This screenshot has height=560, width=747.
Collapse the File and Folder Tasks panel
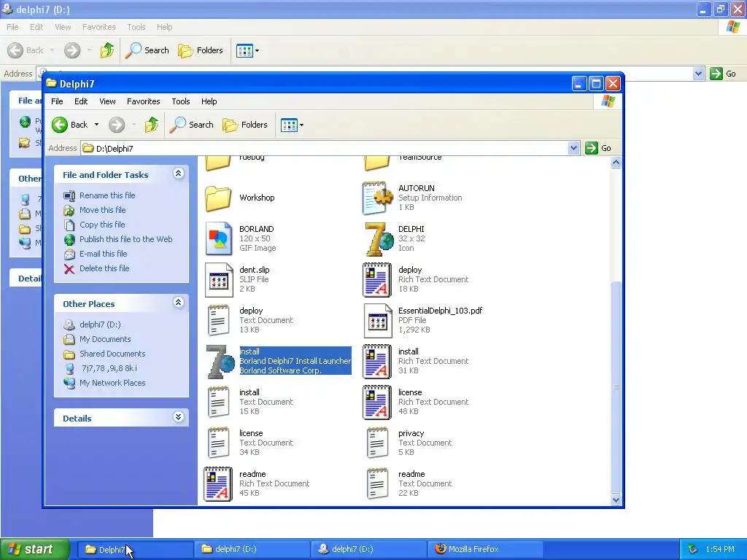(x=178, y=174)
